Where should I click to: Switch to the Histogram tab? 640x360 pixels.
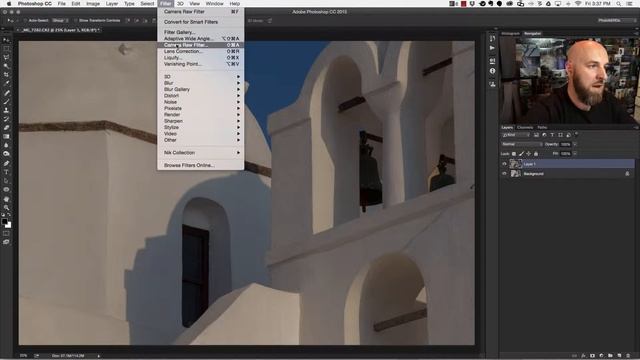point(510,33)
